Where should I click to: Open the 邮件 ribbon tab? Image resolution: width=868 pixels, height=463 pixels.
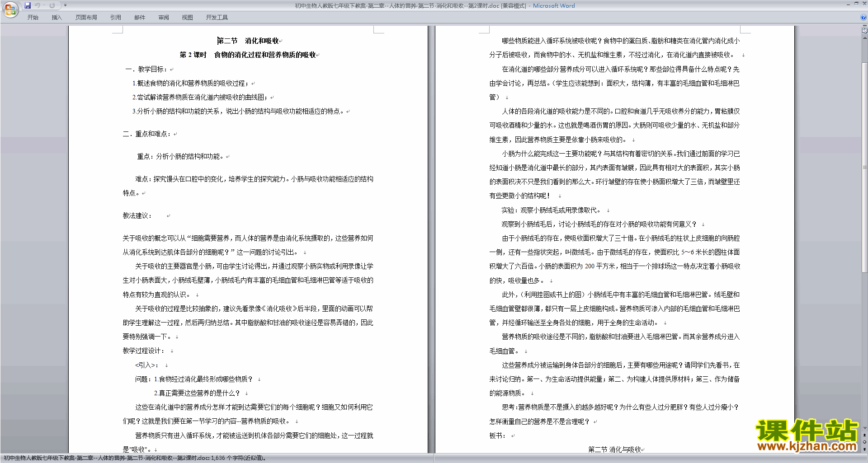coord(140,18)
